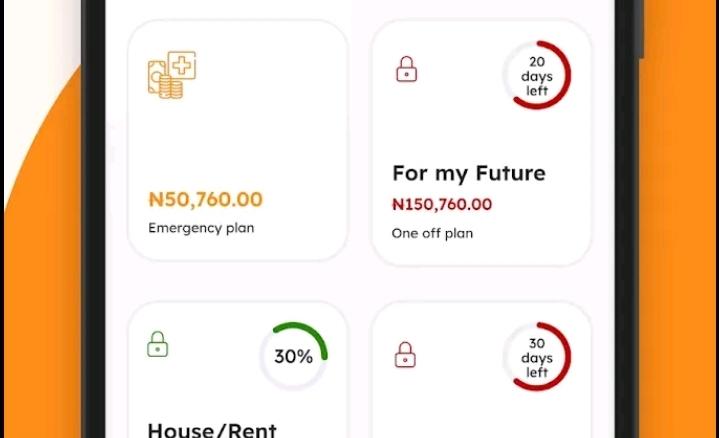719x438 pixels.
Task: Open the Emergency plan card
Action: click(x=238, y=140)
